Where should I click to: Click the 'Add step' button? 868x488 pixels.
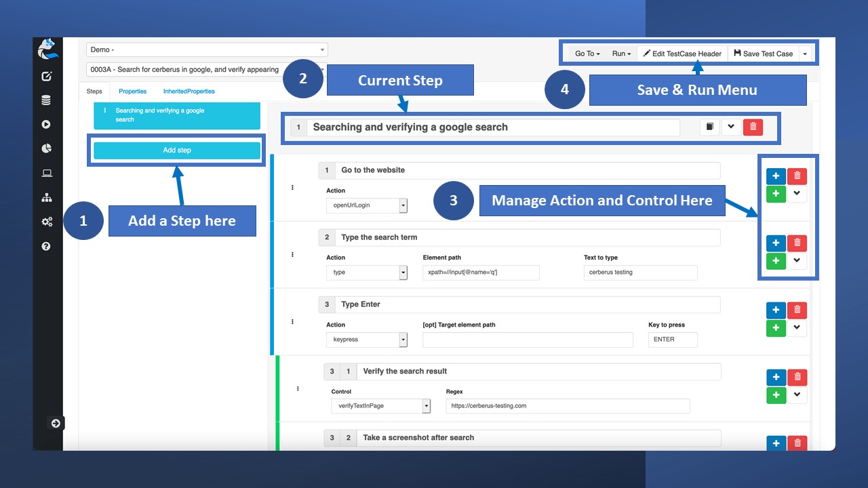pos(177,150)
